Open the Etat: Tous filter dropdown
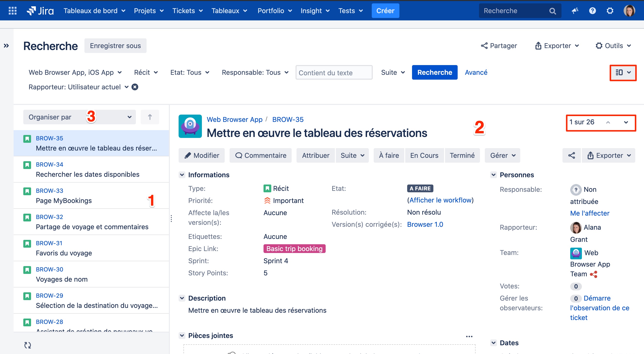 pyautogui.click(x=190, y=73)
